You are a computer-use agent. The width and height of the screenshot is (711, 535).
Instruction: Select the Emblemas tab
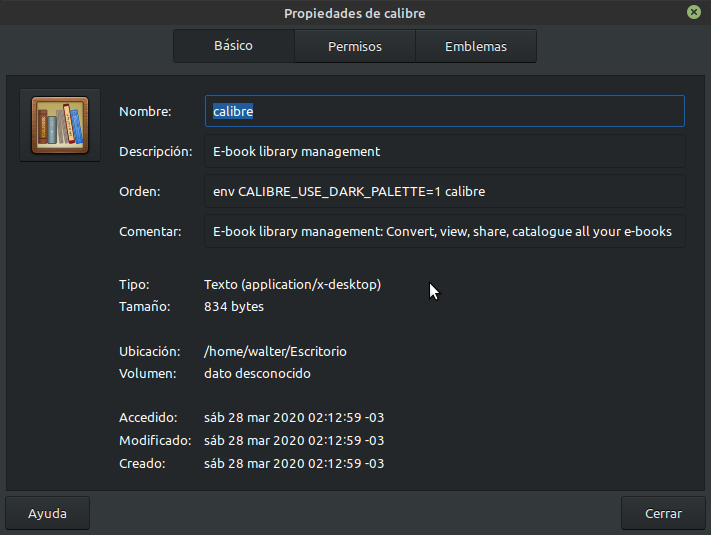[x=476, y=46]
